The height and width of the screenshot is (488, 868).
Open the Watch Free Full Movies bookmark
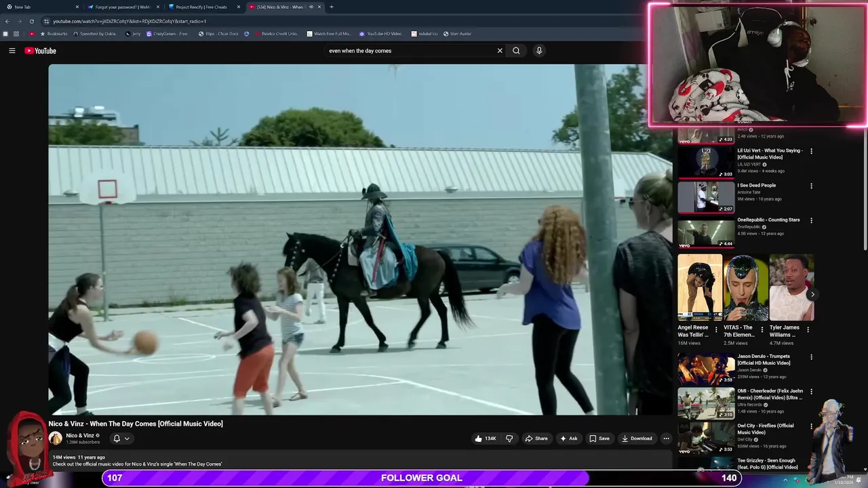tap(329, 34)
